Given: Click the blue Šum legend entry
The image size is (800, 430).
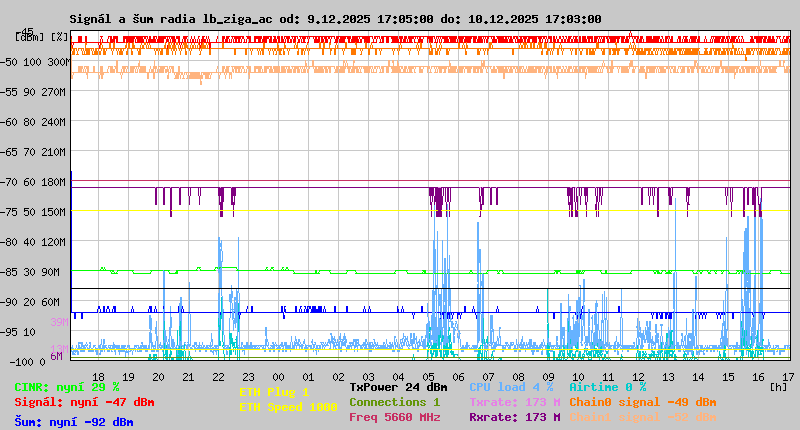Looking at the screenshot, I should coord(74,421).
